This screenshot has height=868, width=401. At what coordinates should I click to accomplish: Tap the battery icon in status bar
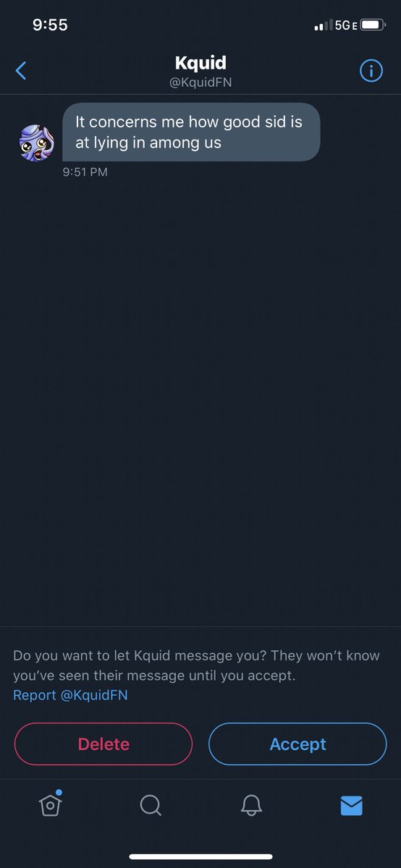(372, 25)
